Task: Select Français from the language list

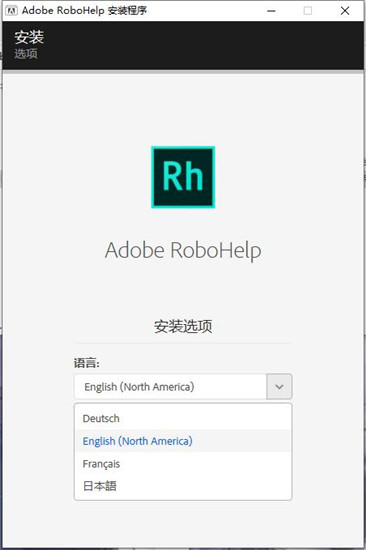Action: tap(183, 464)
